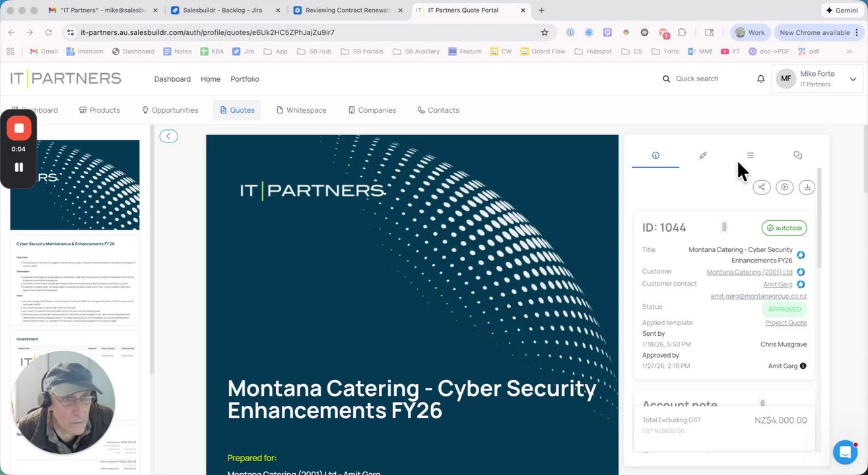Click the circular play preview icon
The height and width of the screenshot is (475, 868).
(x=784, y=187)
